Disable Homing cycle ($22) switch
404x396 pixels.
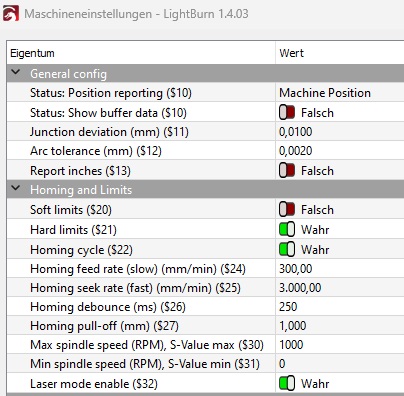coord(287,250)
